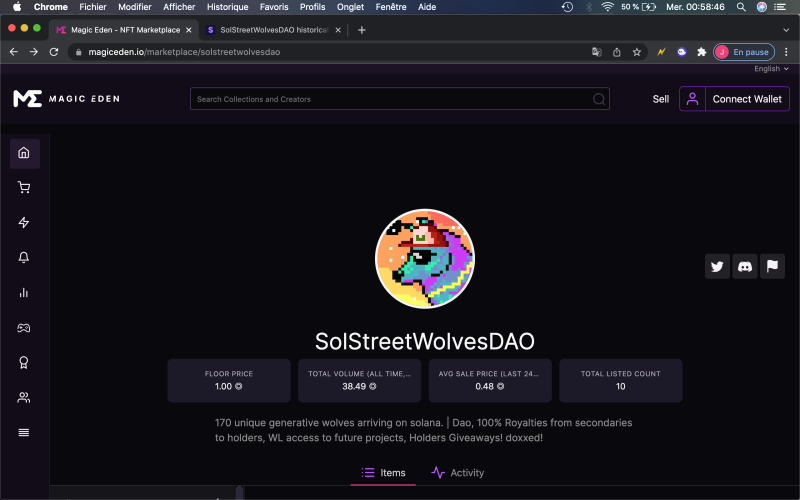
Task: Open the Afficher menu
Action: click(x=179, y=7)
